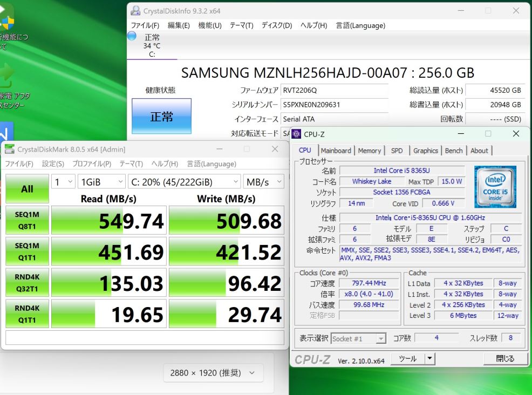Viewport: 532px width, 395px height.
Task: Open the MB/s unit dropdown
Action: (264, 182)
